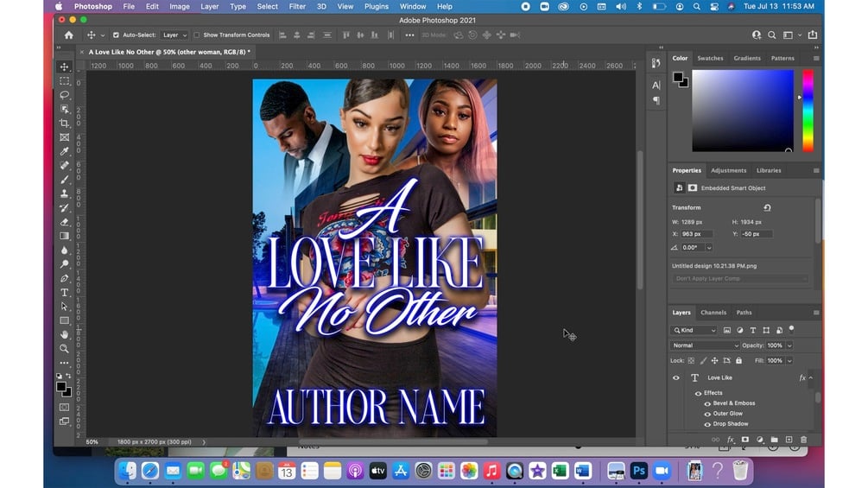Toggle lock all for layer
Viewport: 868px width, 488px height.
pyautogui.click(x=738, y=361)
